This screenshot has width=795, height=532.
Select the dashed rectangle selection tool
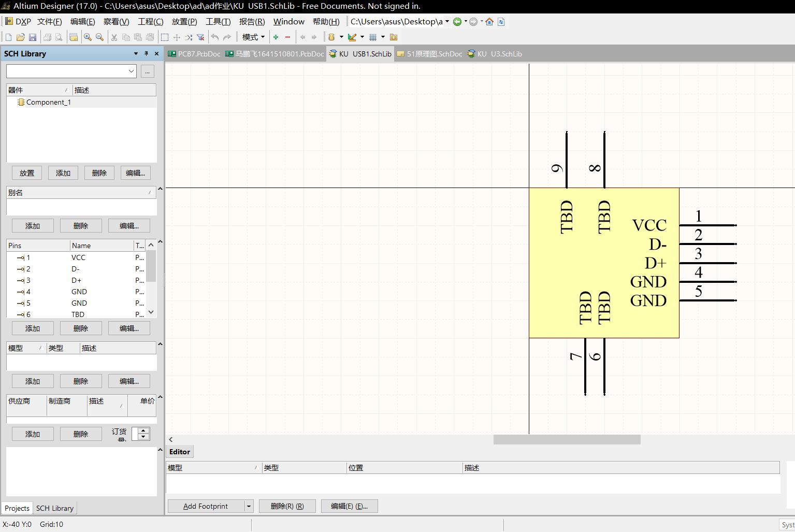click(x=165, y=37)
